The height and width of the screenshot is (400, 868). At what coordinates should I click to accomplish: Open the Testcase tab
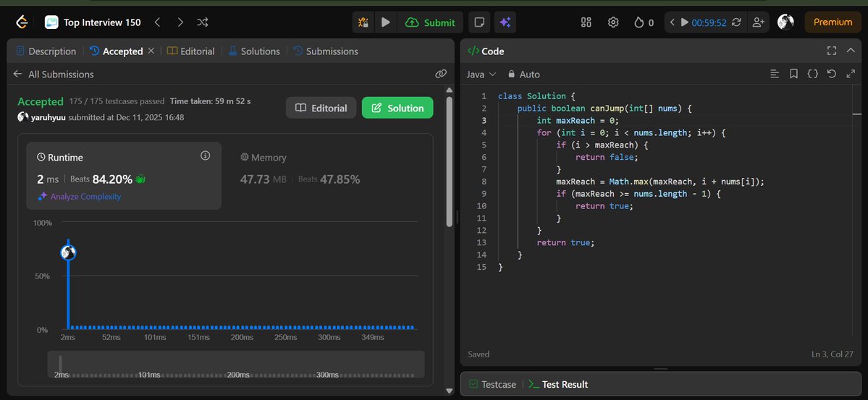point(493,384)
